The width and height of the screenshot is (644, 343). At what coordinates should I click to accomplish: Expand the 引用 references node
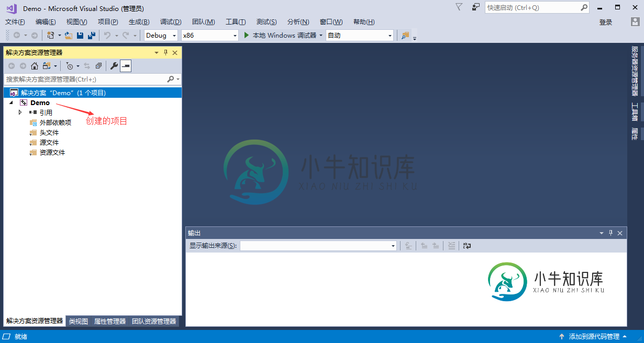(x=20, y=112)
